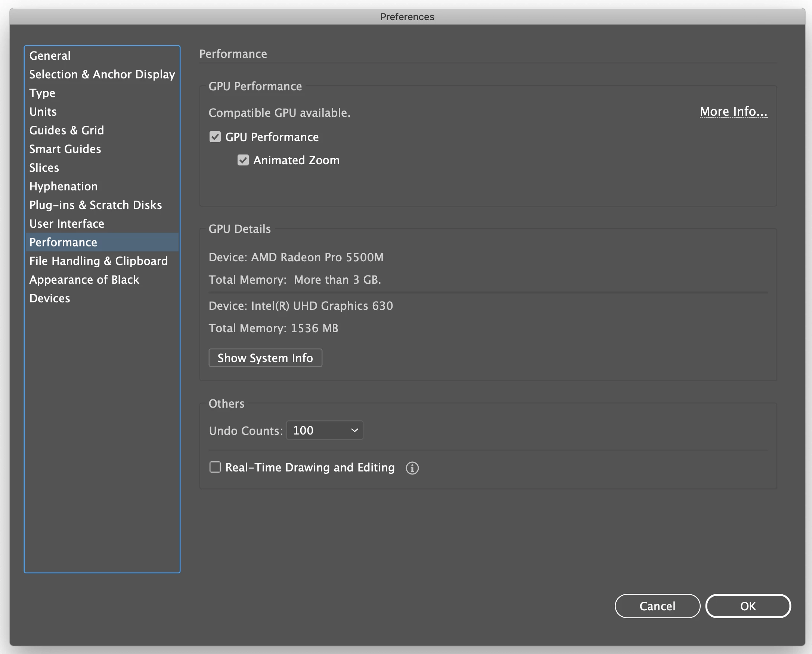Open the Undo Counts dropdown
The height and width of the screenshot is (654, 812).
[x=325, y=430]
